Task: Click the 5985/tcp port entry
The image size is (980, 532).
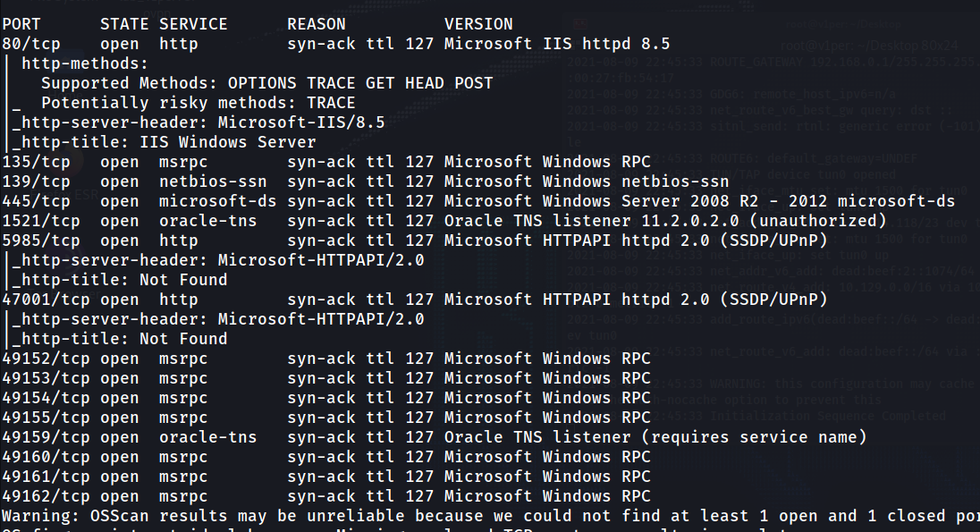Action: pyautogui.click(x=41, y=241)
